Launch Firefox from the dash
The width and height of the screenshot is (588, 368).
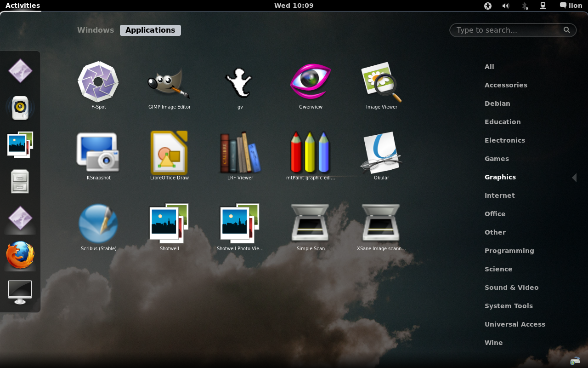click(20, 255)
